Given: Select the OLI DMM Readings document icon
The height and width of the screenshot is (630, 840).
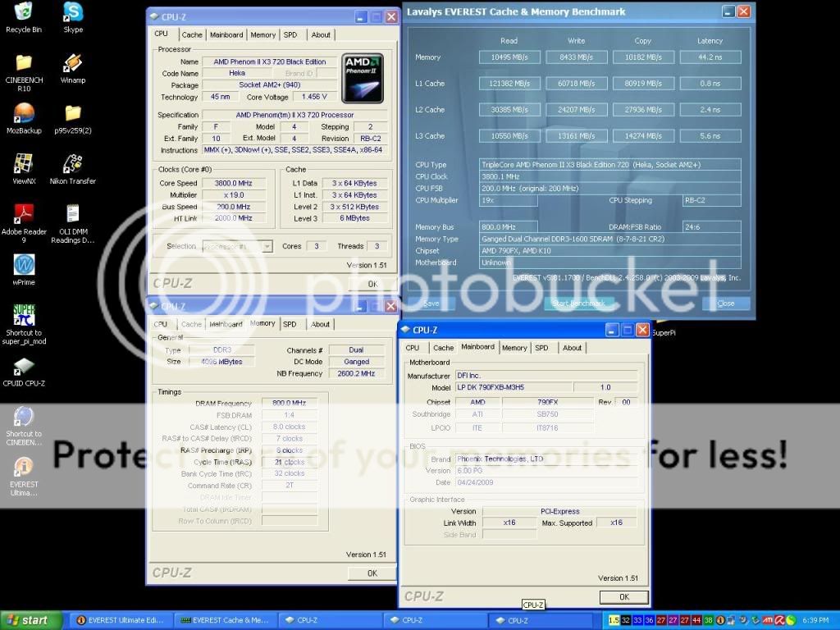Looking at the screenshot, I should click(x=73, y=223).
